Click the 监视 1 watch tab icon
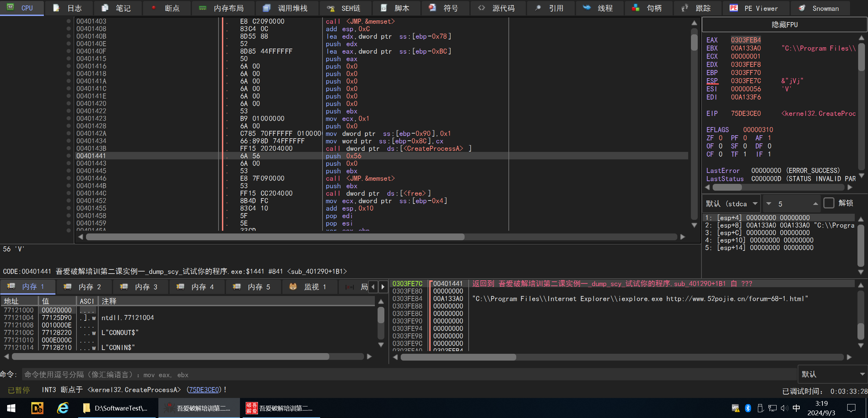 click(x=293, y=286)
